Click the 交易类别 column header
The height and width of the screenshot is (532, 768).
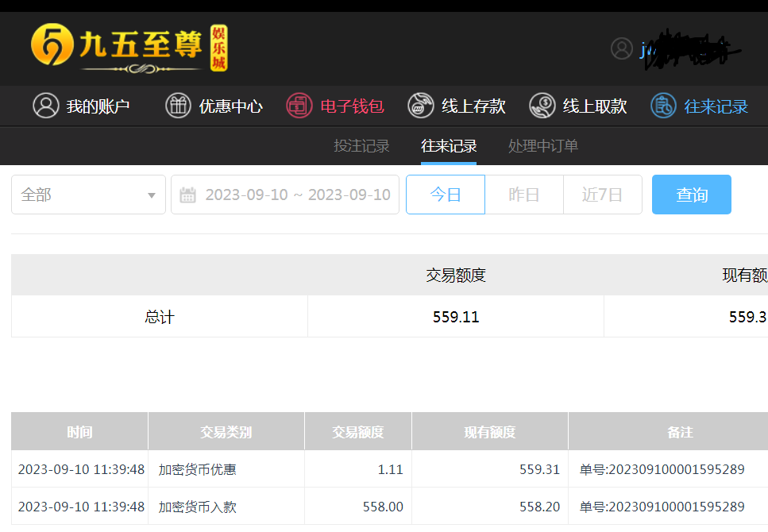pos(226,432)
